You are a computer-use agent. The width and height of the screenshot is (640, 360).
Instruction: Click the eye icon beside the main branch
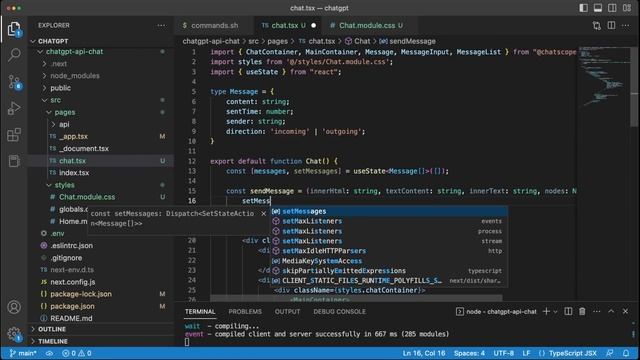pos(49,353)
